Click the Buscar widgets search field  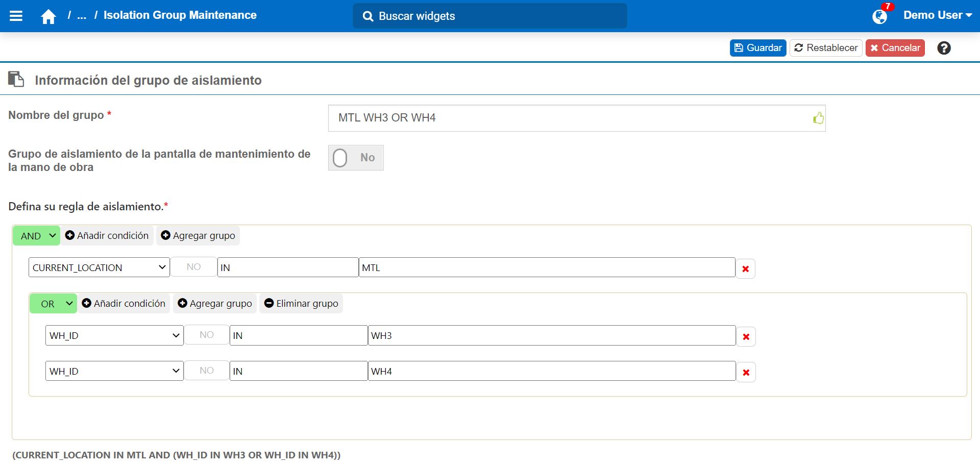(490, 16)
